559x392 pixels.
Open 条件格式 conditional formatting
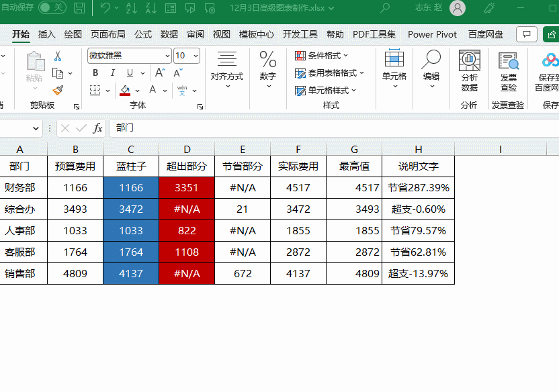tap(321, 56)
